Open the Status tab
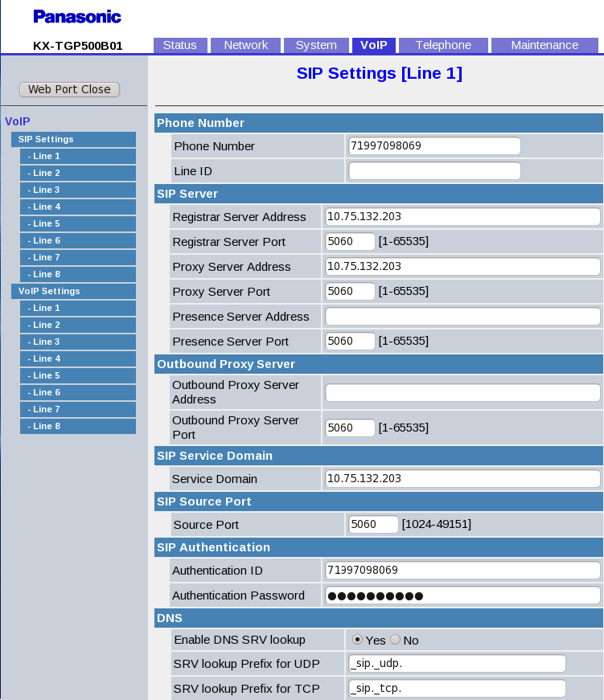 pos(180,45)
